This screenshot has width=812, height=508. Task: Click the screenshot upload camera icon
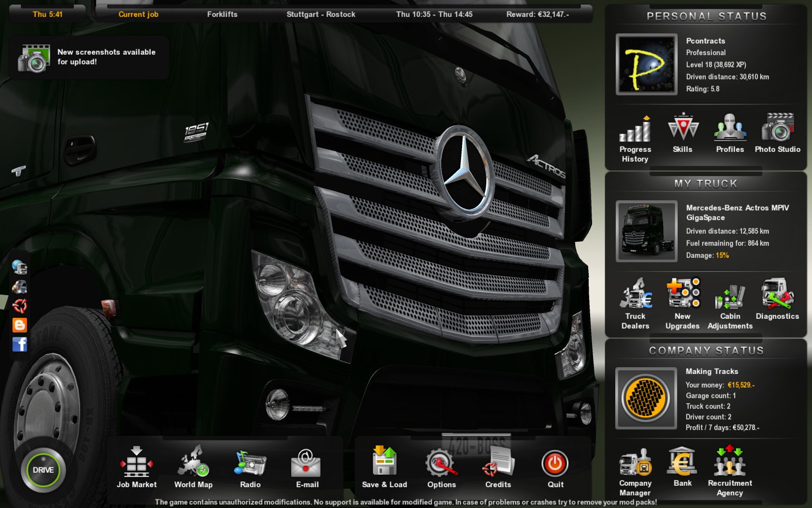coord(34,58)
